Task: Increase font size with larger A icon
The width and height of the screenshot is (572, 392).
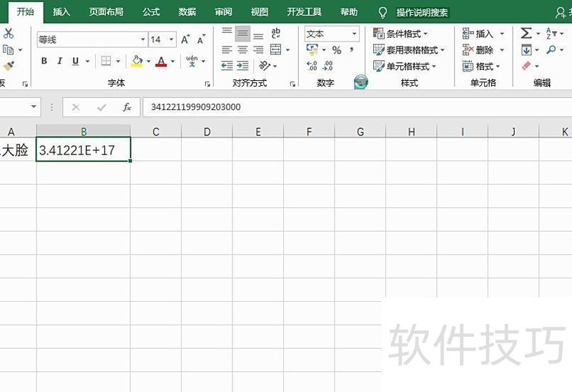Action: pos(186,40)
